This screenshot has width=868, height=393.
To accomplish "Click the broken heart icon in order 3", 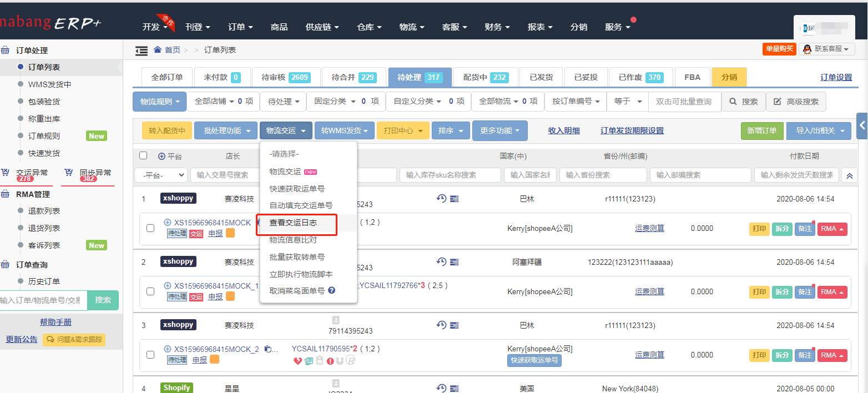I will [297, 361].
